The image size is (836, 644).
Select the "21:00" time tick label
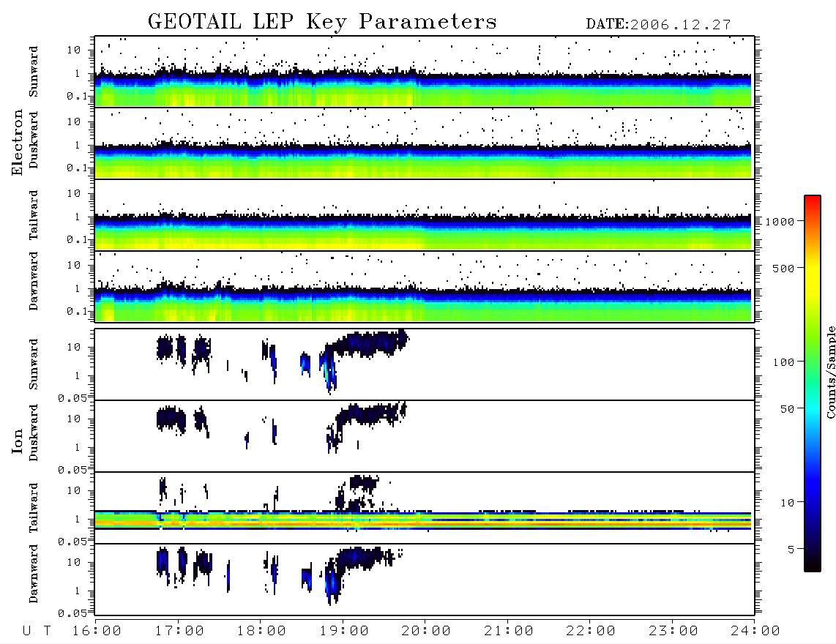tap(509, 631)
